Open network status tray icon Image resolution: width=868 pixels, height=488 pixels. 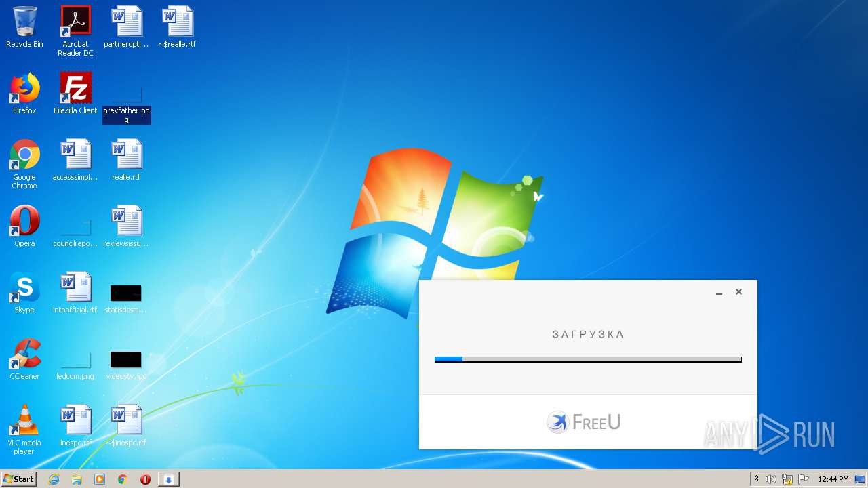787,479
